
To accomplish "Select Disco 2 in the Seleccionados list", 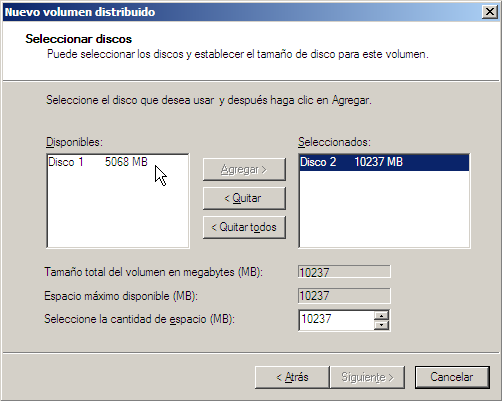I will [384, 162].
